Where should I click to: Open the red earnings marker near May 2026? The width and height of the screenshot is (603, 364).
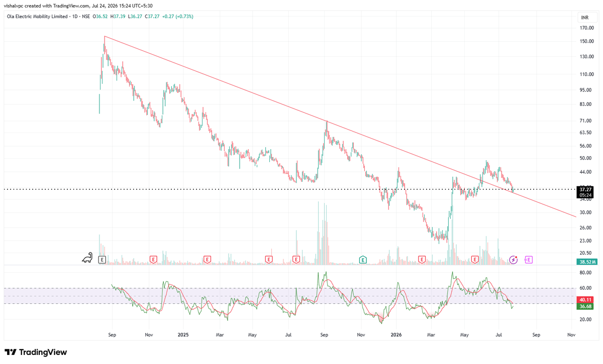pyautogui.click(x=475, y=260)
